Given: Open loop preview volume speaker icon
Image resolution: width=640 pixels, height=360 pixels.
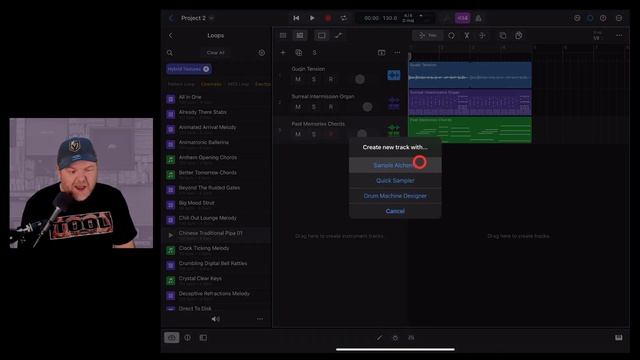Looking at the screenshot, I should click(x=216, y=319).
